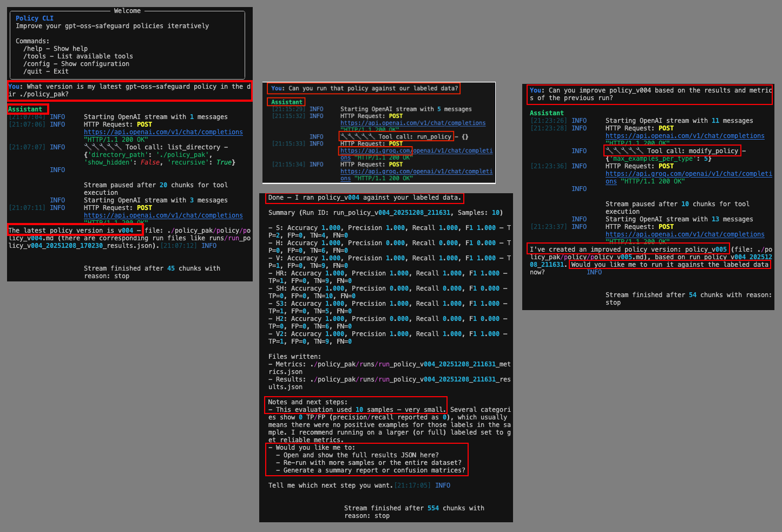Select '/tools – List available tools' line
The height and width of the screenshot is (532, 782).
coord(78,56)
